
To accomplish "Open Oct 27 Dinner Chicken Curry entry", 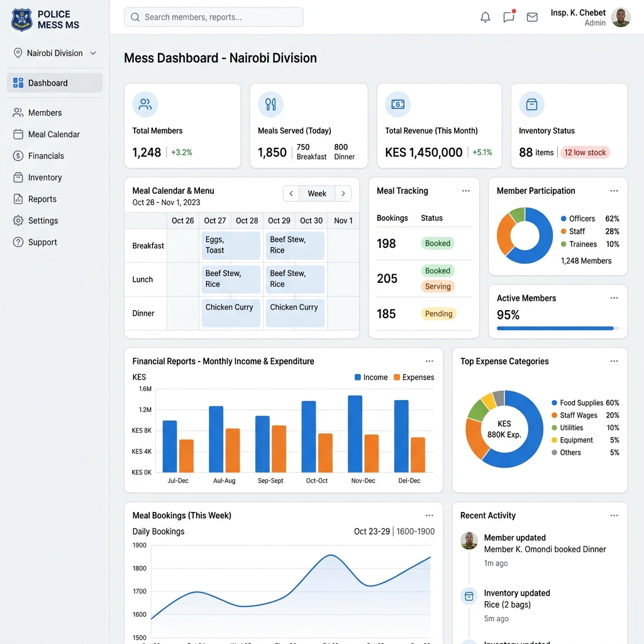I will pos(231,313).
